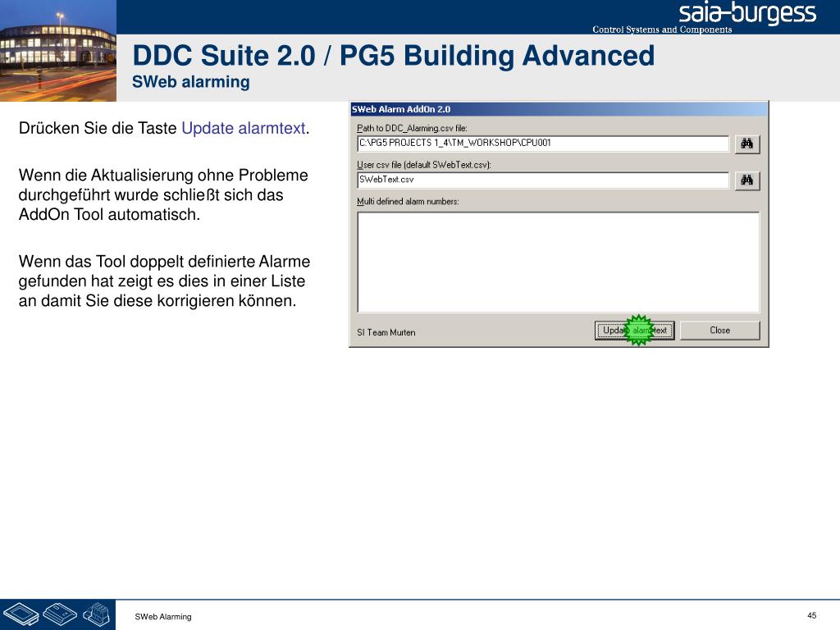
Task: Focus the Path to DDC_Alarming.csv field
Action: (543, 144)
